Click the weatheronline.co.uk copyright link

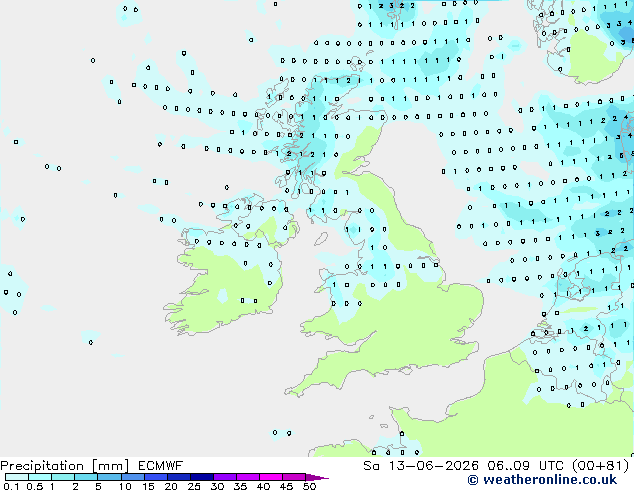point(542,480)
